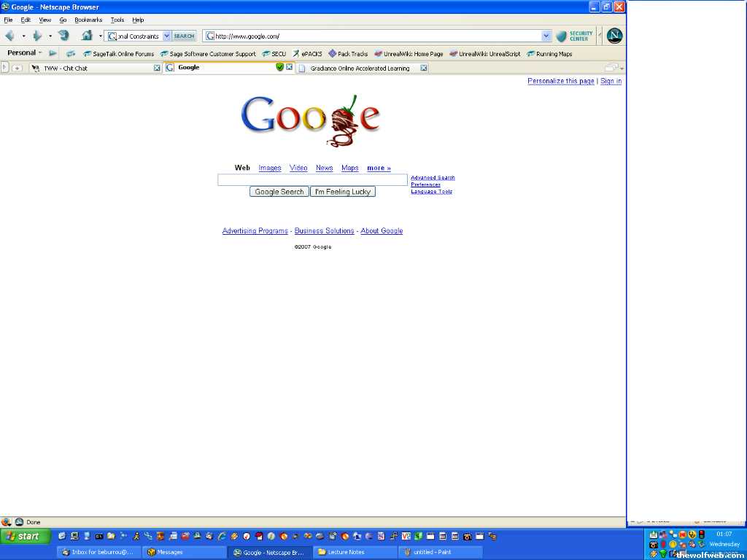
Task: Open the search engine box dropdown arrow
Action: click(x=166, y=36)
